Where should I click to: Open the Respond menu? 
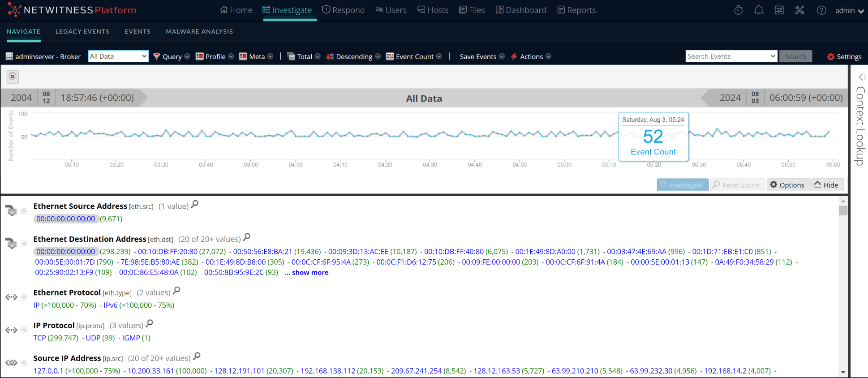(344, 10)
